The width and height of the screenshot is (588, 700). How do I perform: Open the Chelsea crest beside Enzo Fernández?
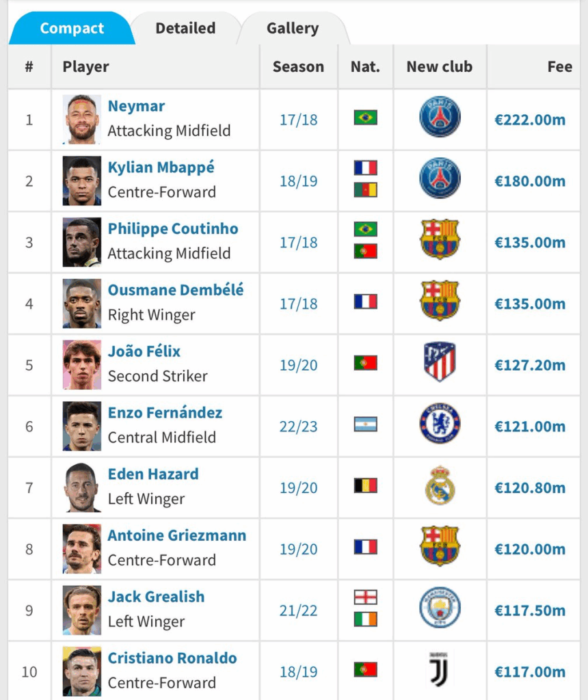[x=440, y=423]
